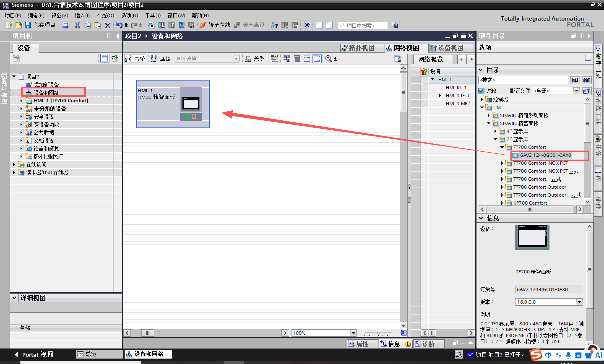Collapse the 详细视图 section
The height and width of the screenshot is (364, 604).
coord(14,298)
